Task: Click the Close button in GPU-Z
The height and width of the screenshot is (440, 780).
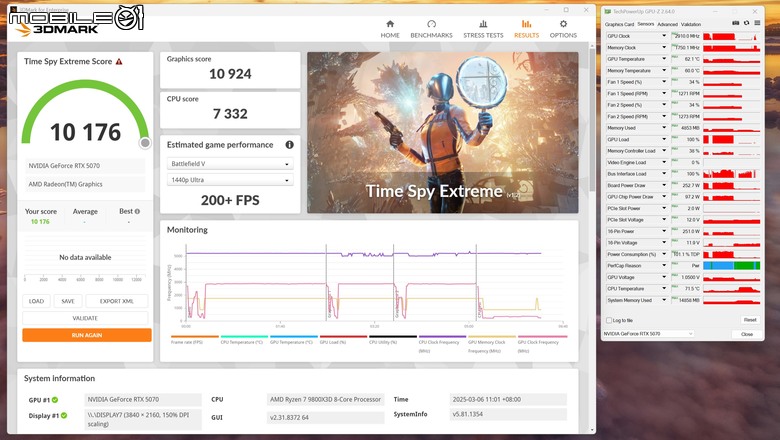Action: (x=747, y=334)
